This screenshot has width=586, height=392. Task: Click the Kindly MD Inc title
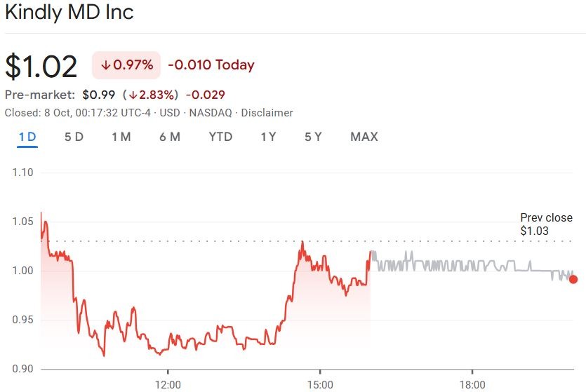(69, 13)
